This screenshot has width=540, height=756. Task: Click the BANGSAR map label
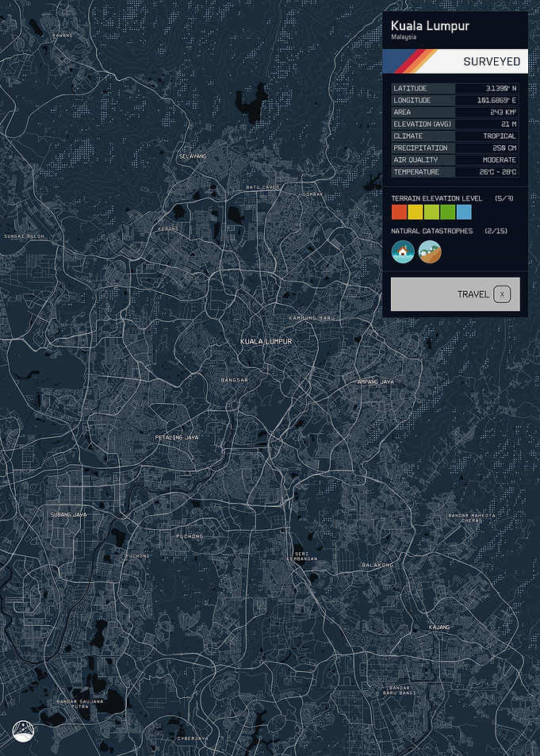(x=235, y=380)
